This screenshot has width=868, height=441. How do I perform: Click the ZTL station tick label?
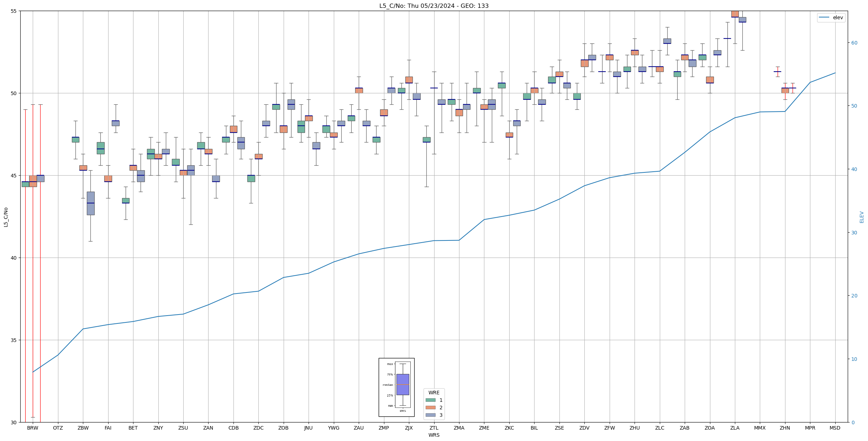point(434,428)
